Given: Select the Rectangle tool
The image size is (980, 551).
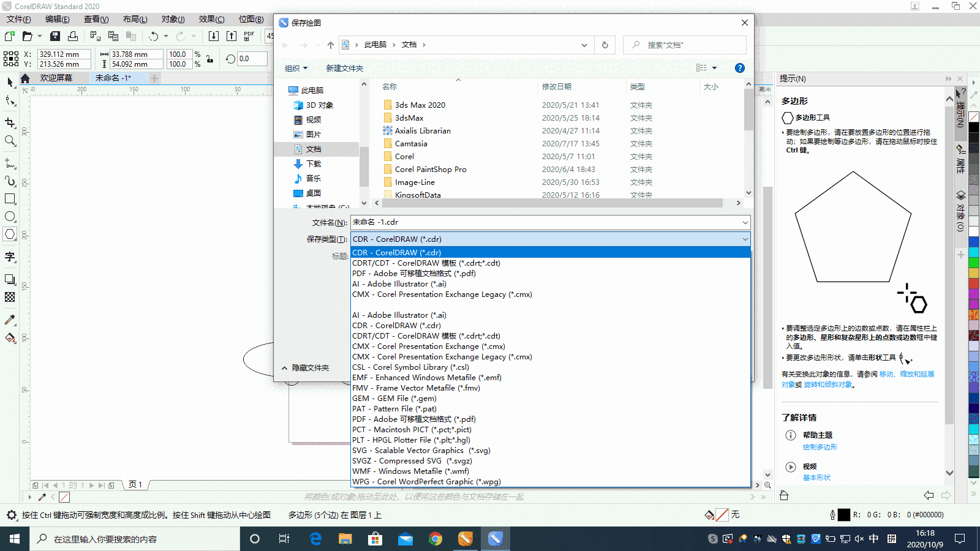Looking at the screenshot, I should point(10,198).
